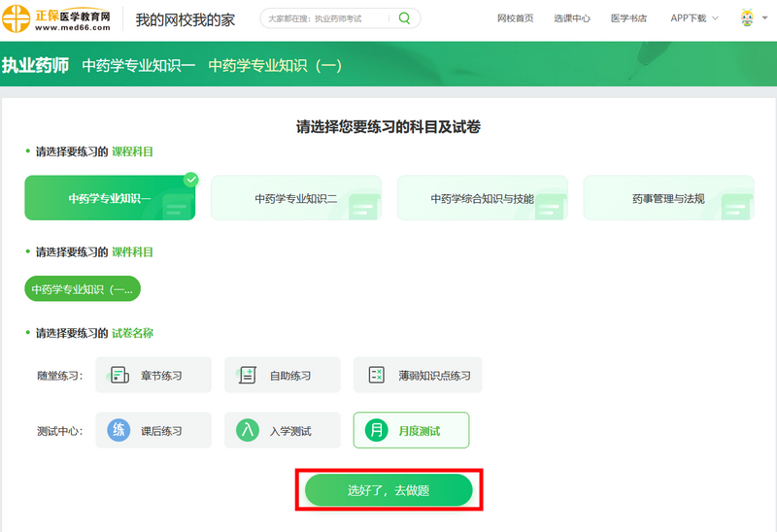The width and height of the screenshot is (777, 532).
Task: Select the 入学测试 icon
Action: click(247, 430)
